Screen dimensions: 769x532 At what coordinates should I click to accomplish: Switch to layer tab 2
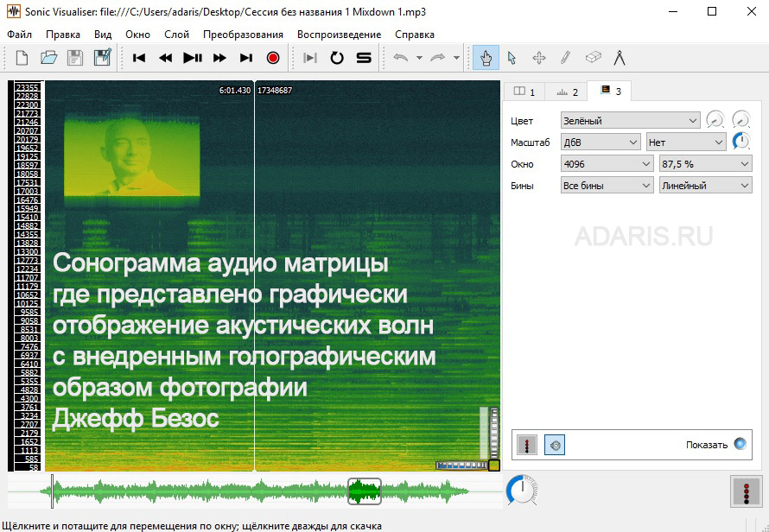[x=567, y=92]
